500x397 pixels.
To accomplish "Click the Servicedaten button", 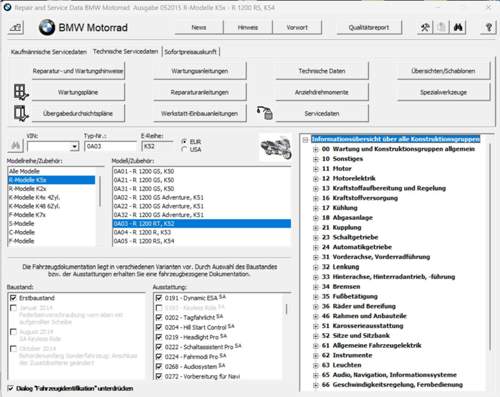I will pos(322,114).
